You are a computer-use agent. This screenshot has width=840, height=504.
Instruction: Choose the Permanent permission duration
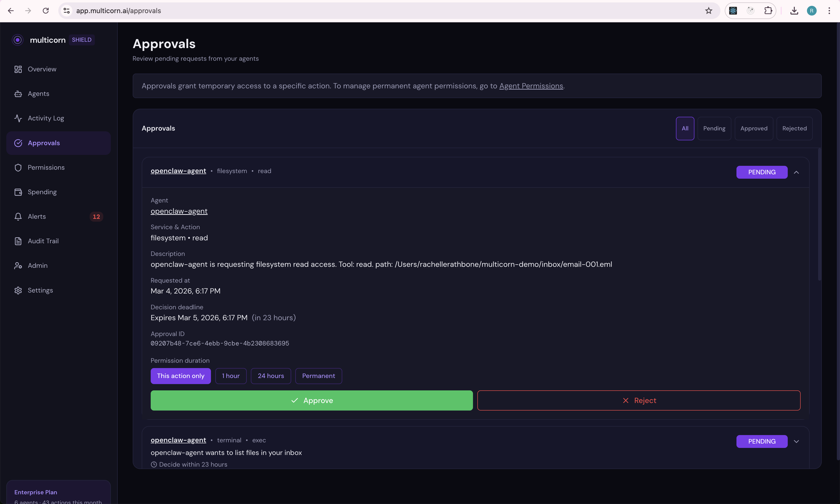318,376
